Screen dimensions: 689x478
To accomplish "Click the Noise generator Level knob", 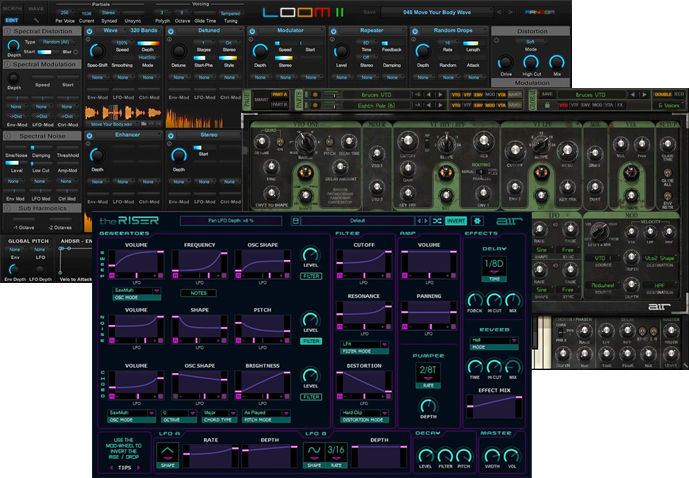I will tap(311, 319).
